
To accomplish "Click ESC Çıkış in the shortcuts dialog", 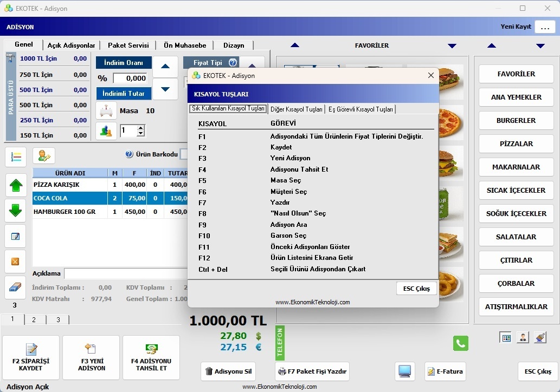I will coord(416,289).
